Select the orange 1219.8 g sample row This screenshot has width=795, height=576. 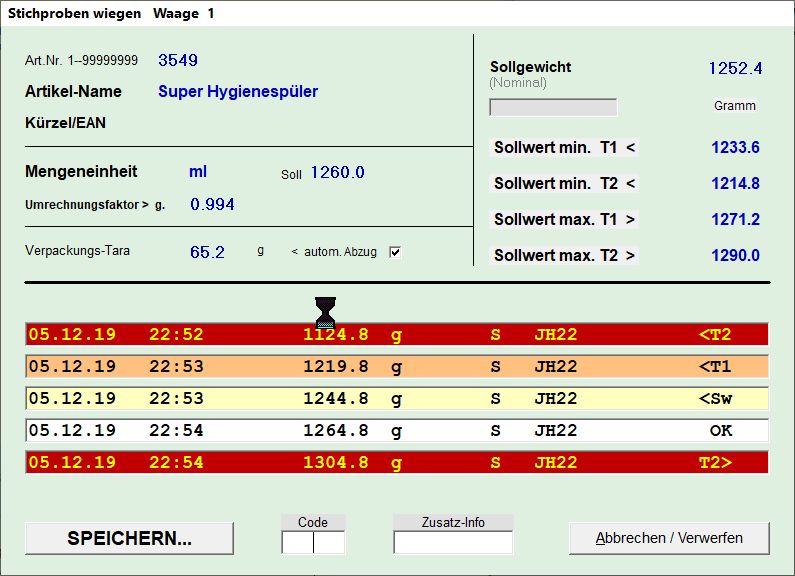pyautogui.click(x=397, y=367)
